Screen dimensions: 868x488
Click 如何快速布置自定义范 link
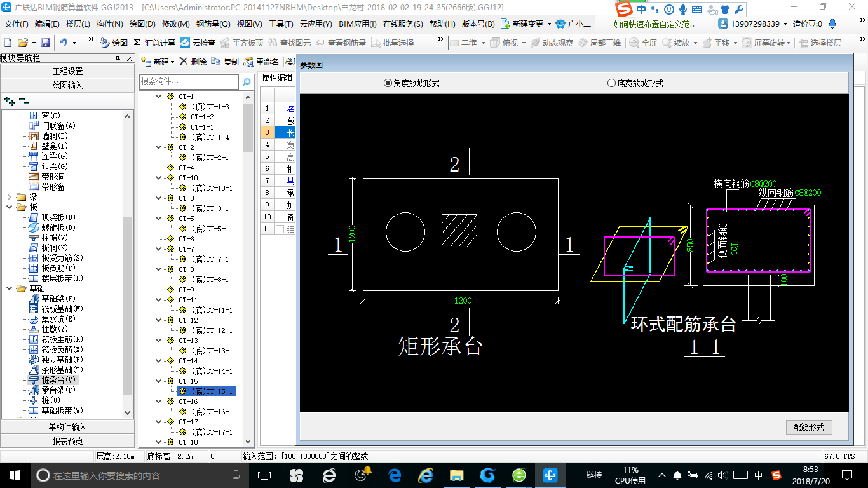pos(654,24)
